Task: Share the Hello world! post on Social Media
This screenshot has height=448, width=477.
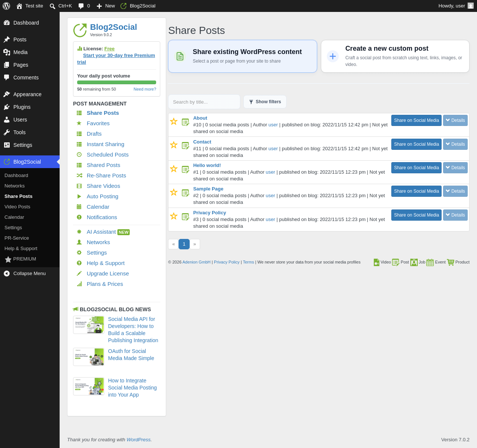Action: 416,168
